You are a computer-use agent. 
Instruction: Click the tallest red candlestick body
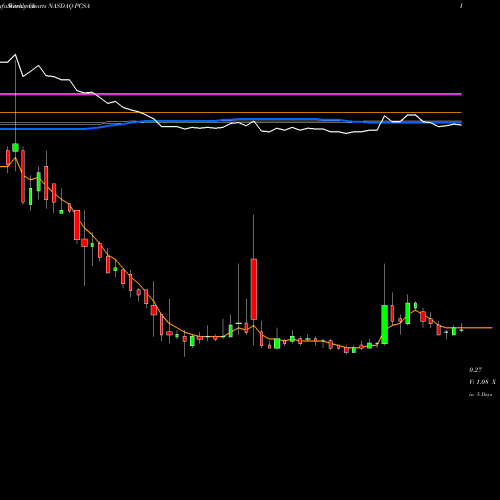(254, 289)
